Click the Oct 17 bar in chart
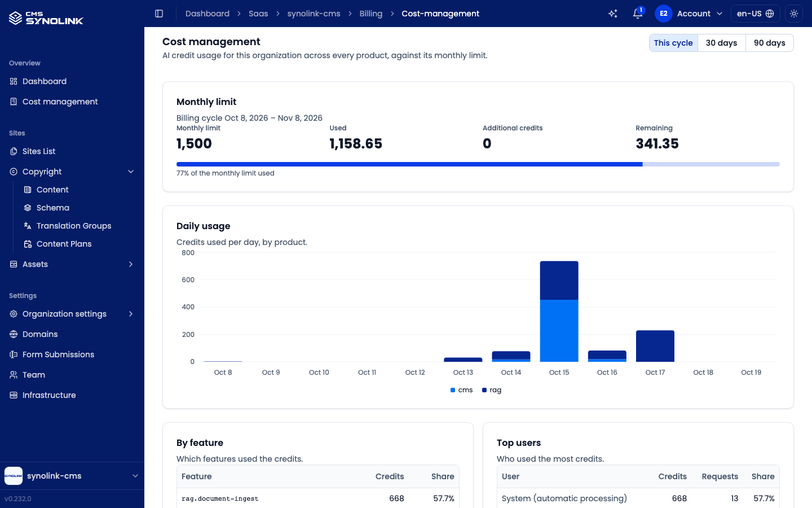This screenshot has height=508, width=812. tap(655, 346)
